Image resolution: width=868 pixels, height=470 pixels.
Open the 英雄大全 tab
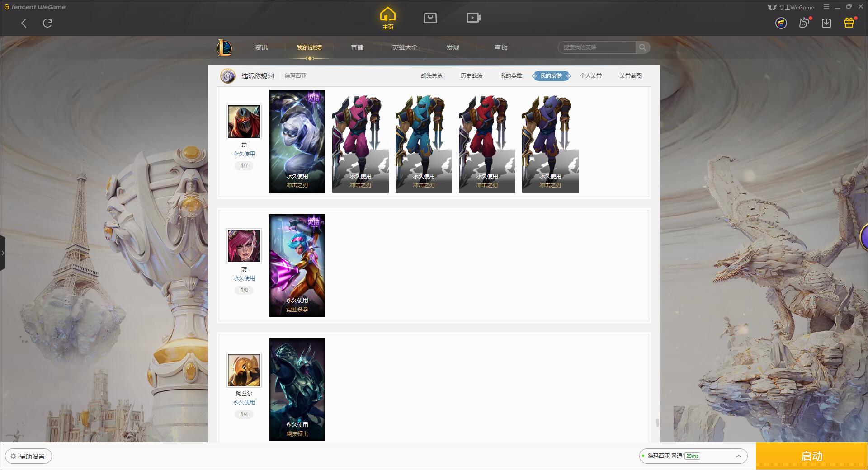405,47
